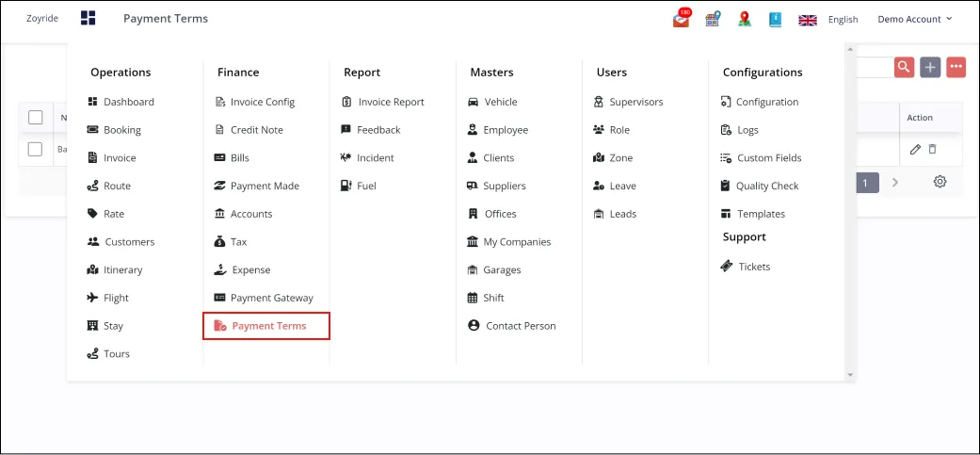Screen dimensions: 980x455
Task: Click the Accounts bank icon
Action: pyautogui.click(x=219, y=214)
